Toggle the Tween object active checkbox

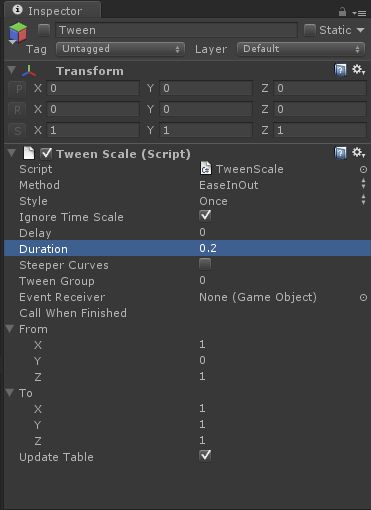[44, 30]
